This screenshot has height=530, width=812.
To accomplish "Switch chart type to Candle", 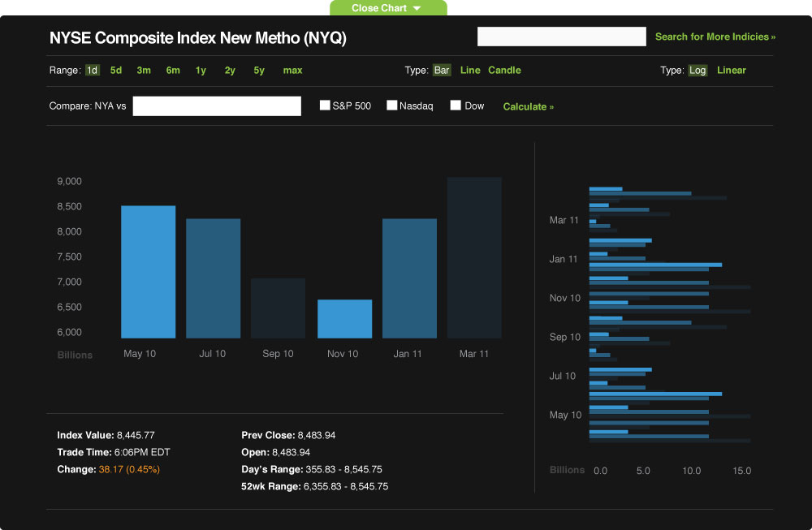I will point(504,71).
